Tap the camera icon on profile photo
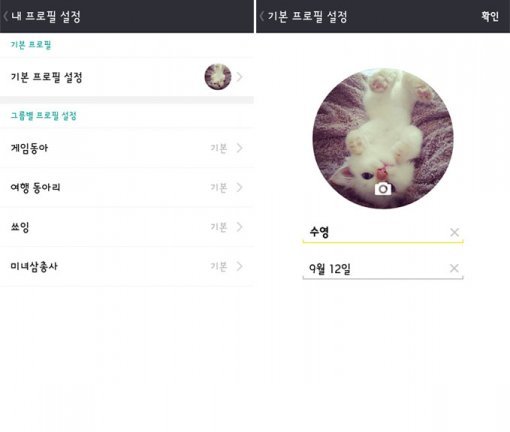Viewport: 510px width, 432px height. pos(383,189)
